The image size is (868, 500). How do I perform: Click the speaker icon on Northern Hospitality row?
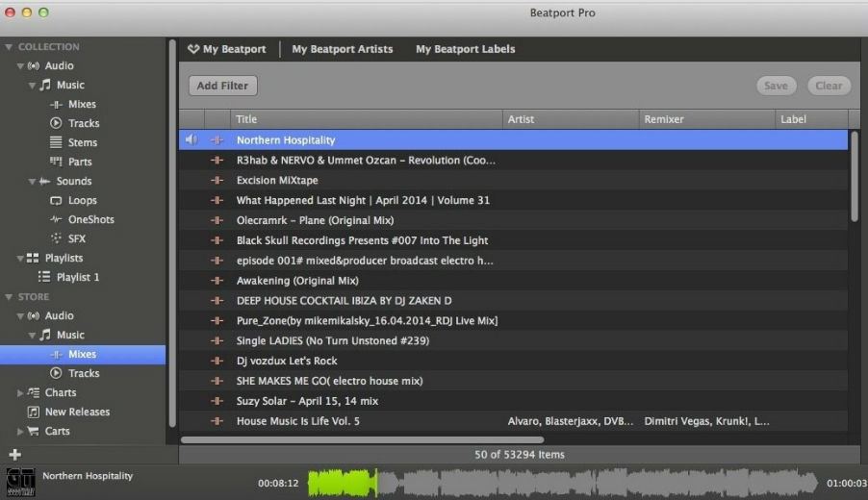pyautogui.click(x=191, y=140)
